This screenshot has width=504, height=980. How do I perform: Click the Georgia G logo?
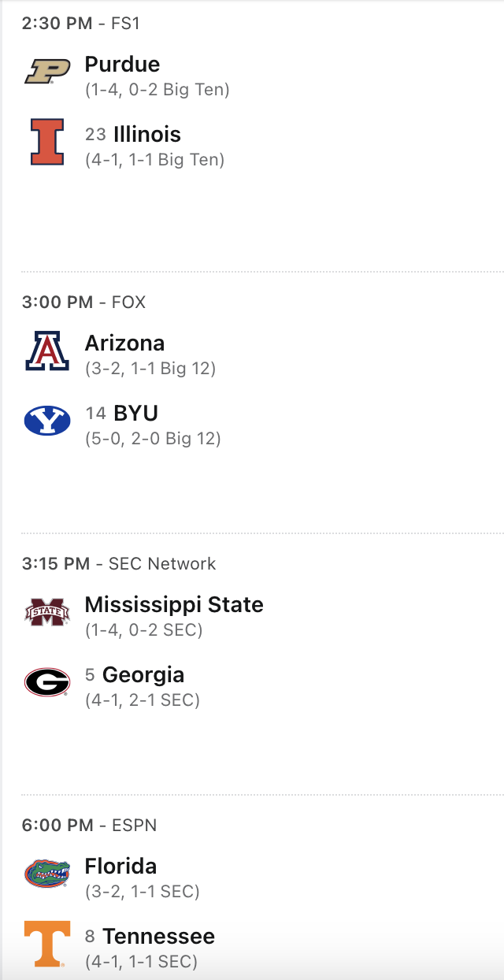coord(47,682)
